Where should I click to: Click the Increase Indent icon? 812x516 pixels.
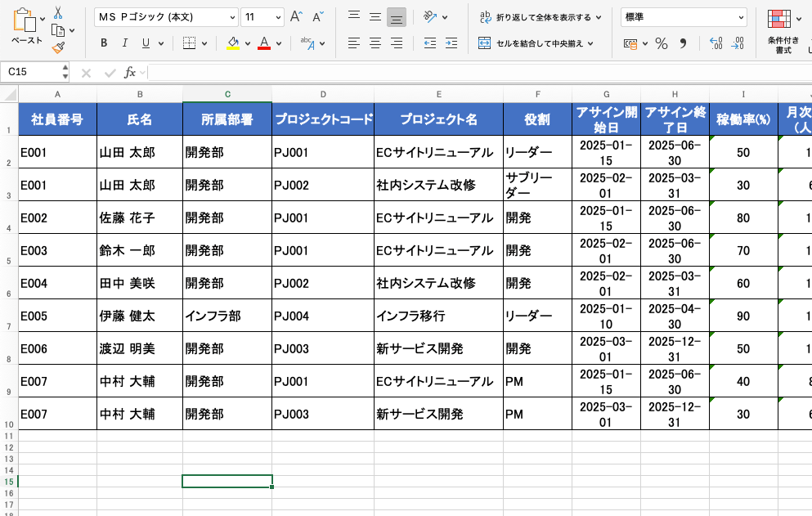point(449,43)
